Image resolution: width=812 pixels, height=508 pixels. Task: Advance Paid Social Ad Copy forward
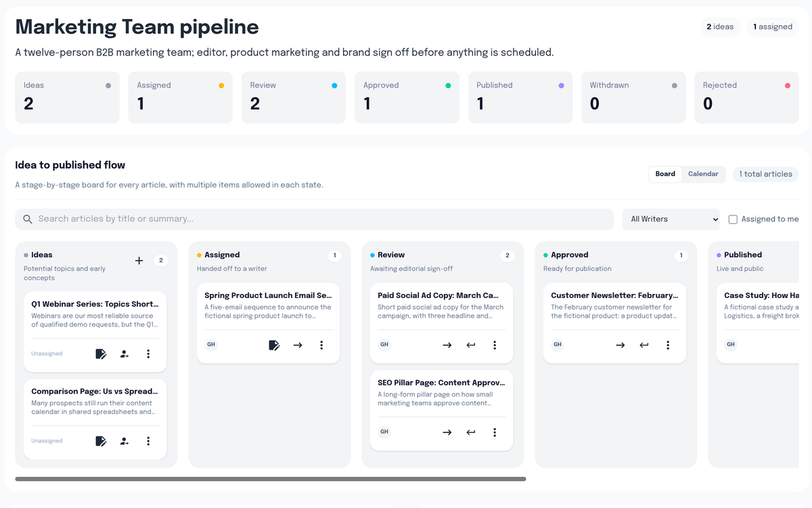tap(447, 345)
